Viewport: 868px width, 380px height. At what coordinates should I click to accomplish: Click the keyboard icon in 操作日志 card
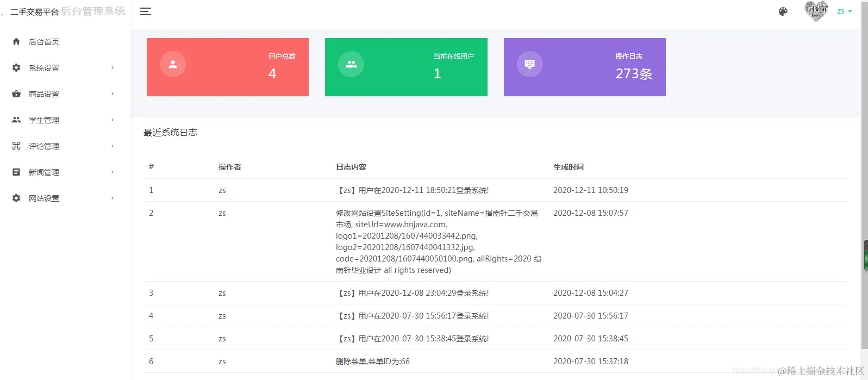tap(530, 64)
